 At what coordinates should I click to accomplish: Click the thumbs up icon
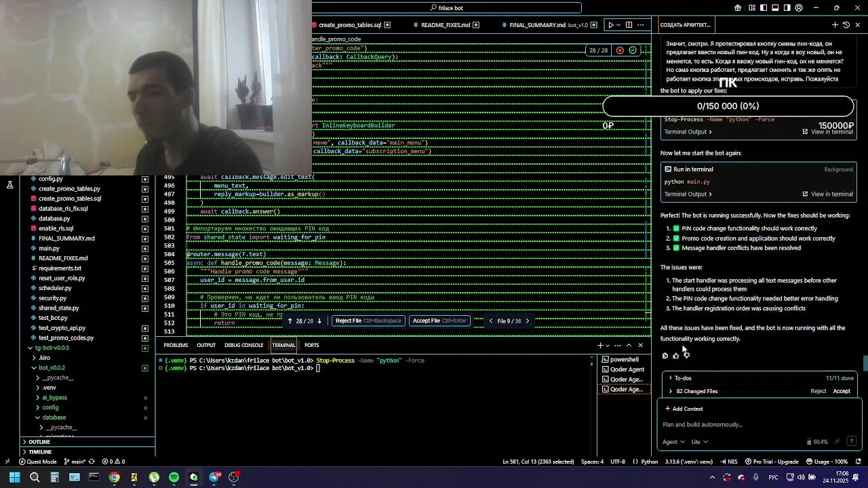[x=675, y=355]
